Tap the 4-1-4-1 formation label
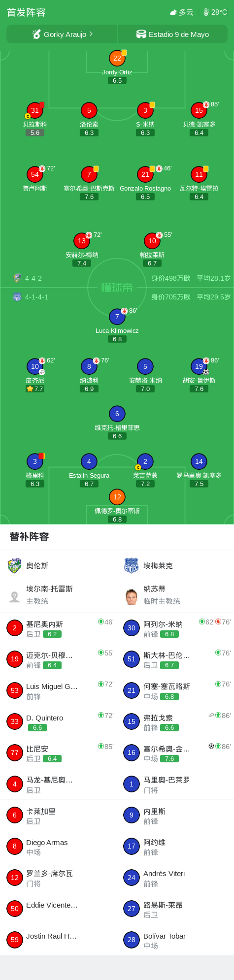Viewport: 234px width, 980px height. point(36,297)
